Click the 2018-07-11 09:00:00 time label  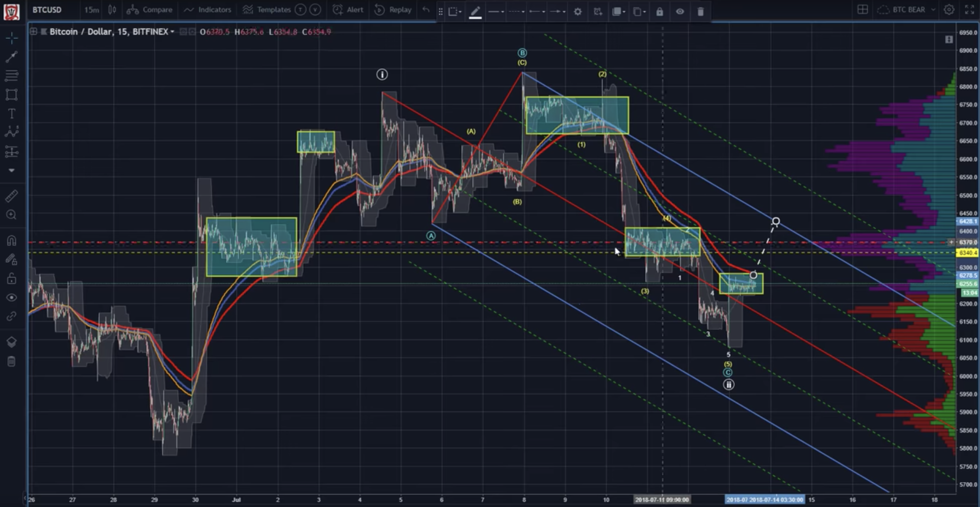[x=662, y=499]
